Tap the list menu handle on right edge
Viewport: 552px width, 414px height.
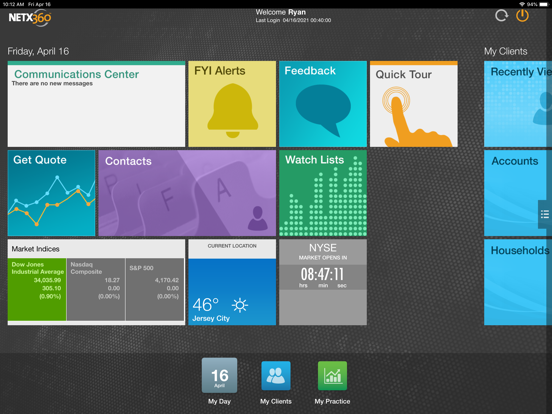[545, 214]
